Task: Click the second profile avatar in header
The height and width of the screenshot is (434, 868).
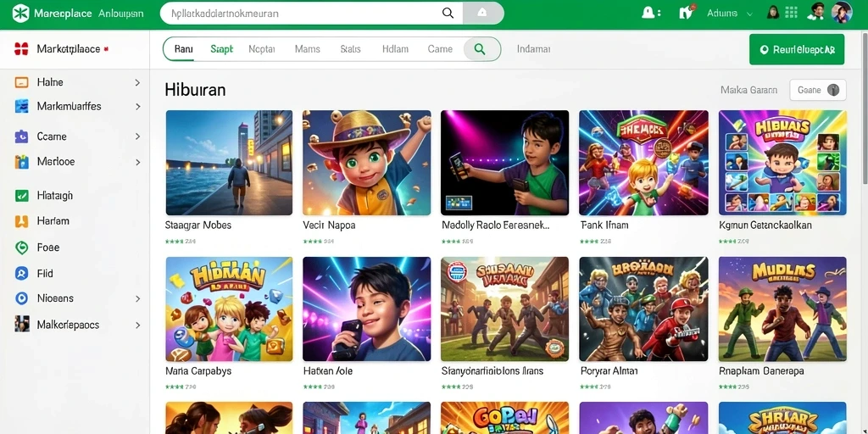Action: pos(816,12)
